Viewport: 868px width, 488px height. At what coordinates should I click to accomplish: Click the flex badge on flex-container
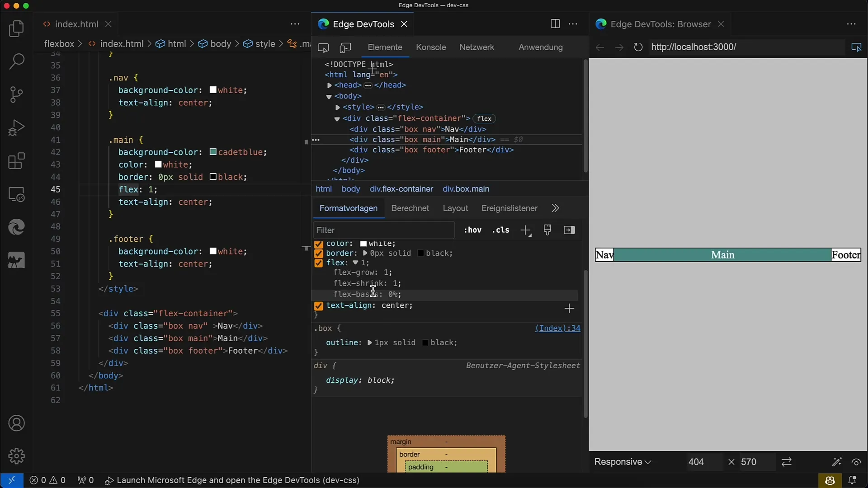(x=484, y=119)
